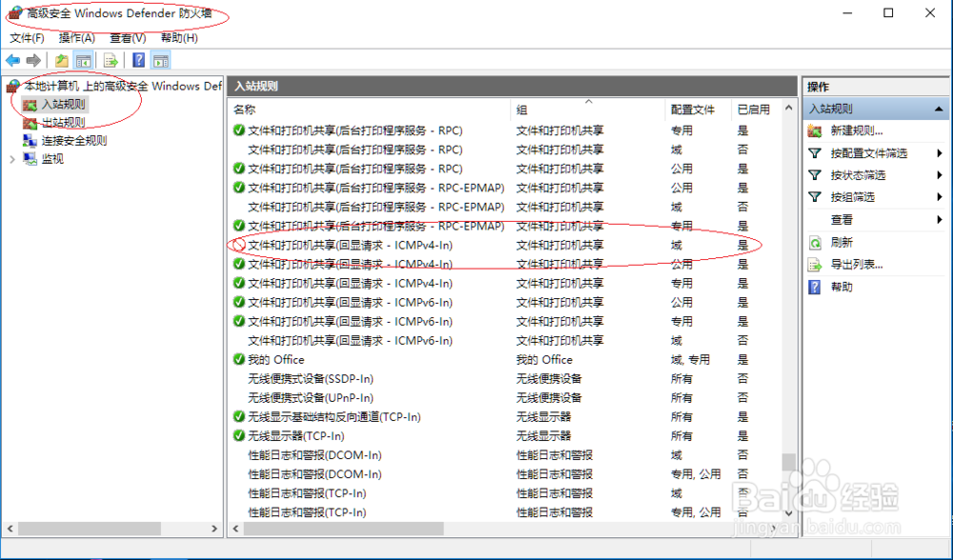Screen dimensions: 953x560
Task: Click the Help question mark toolbar icon
Action: click(138, 59)
